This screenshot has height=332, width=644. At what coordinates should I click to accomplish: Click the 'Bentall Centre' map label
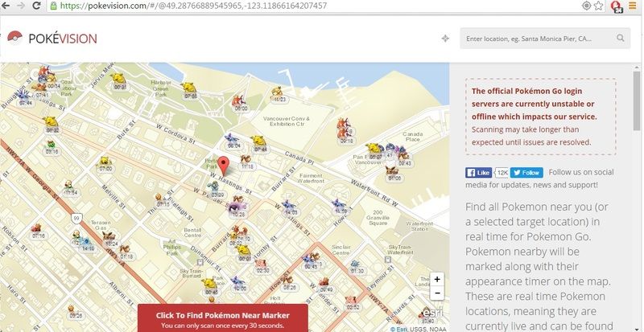point(192,232)
